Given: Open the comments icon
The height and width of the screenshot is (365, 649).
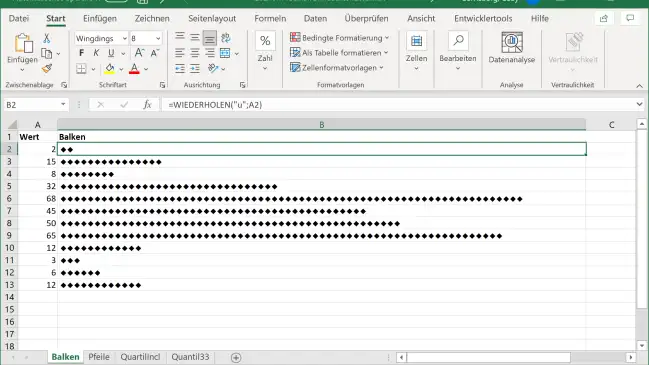Looking at the screenshot, I should tap(630, 18).
